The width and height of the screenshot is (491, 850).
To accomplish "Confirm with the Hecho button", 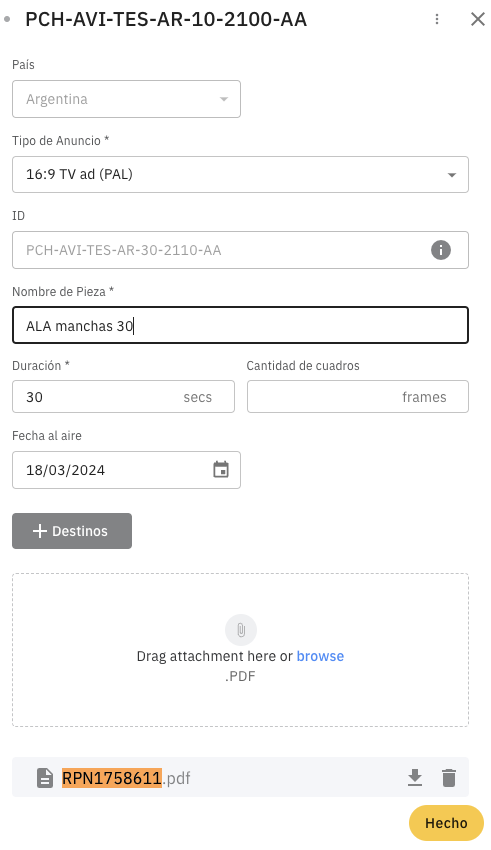I will pos(446,823).
